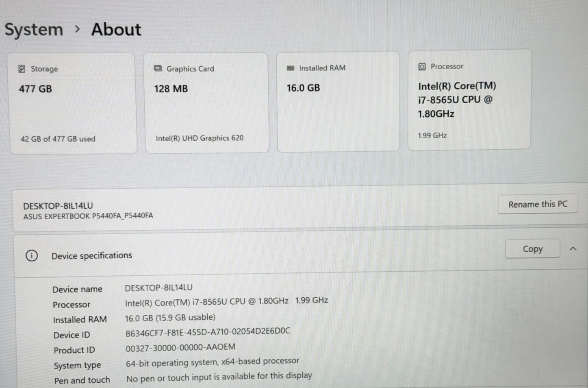Select the Processor value in specifications list

coord(226,301)
